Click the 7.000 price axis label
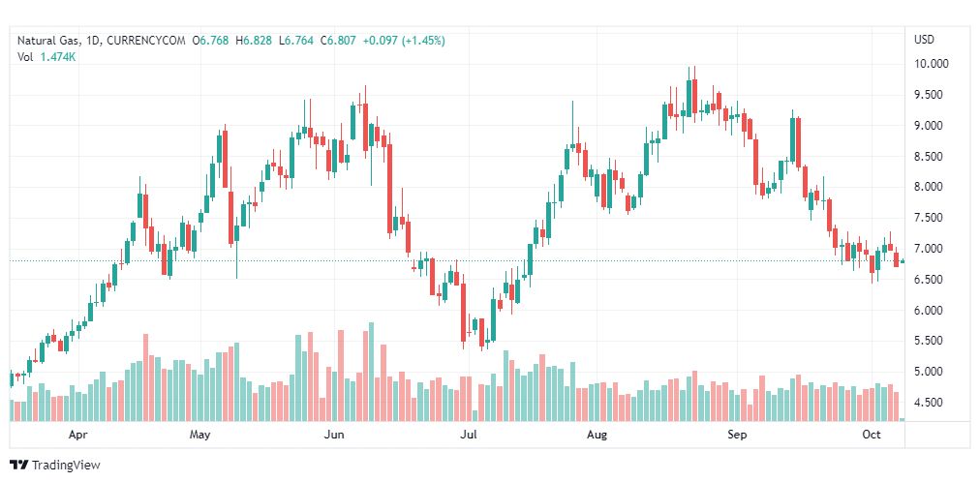Image resolution: width=980 pixels, height=482 pixels. [x=931, y=249]
